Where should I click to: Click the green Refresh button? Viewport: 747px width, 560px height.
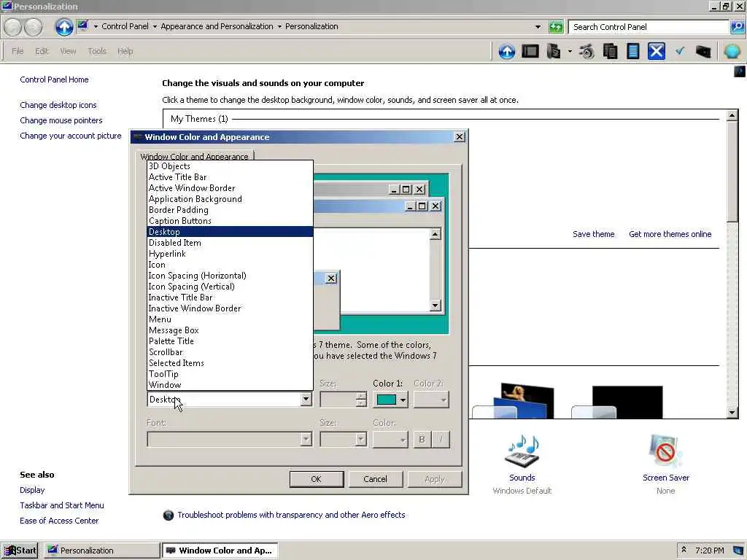[555, 27]
